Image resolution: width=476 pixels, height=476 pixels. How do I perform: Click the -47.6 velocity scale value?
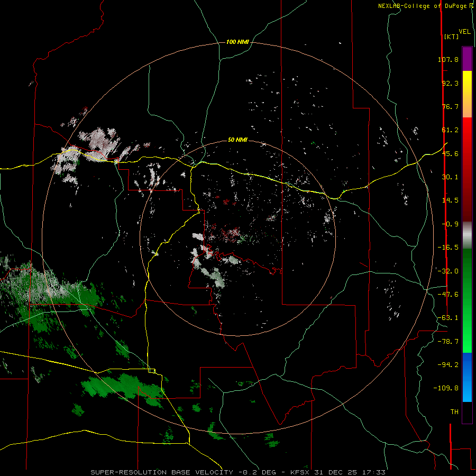(448, 295)
